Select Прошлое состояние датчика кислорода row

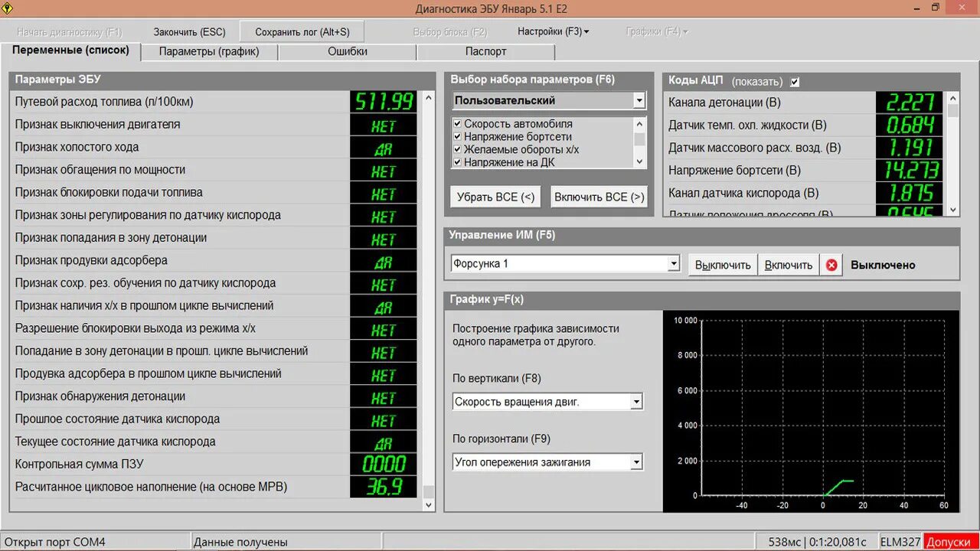point(216,419)
